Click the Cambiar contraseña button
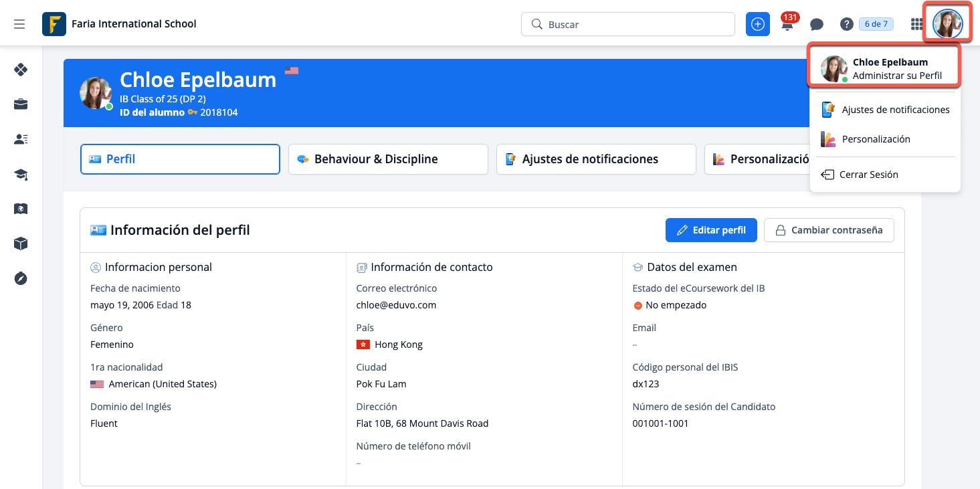980x489 pixels. pos(829,230)
